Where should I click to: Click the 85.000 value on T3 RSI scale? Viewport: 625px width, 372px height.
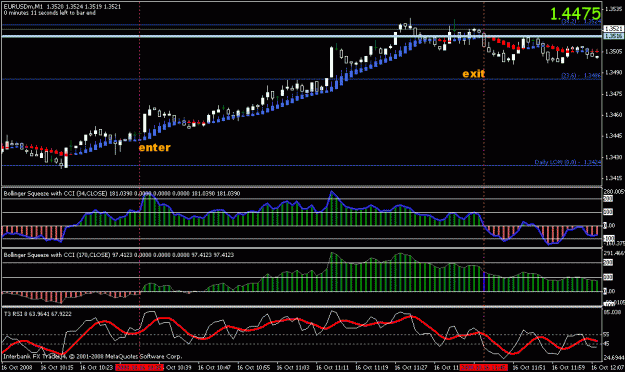pyautogui.click(x=613, y=312)
